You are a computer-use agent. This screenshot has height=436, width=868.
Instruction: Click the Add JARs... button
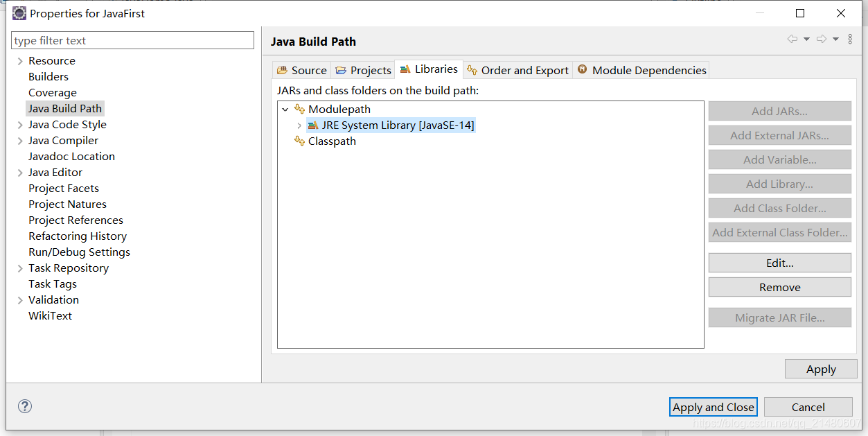tap(779, 111)
